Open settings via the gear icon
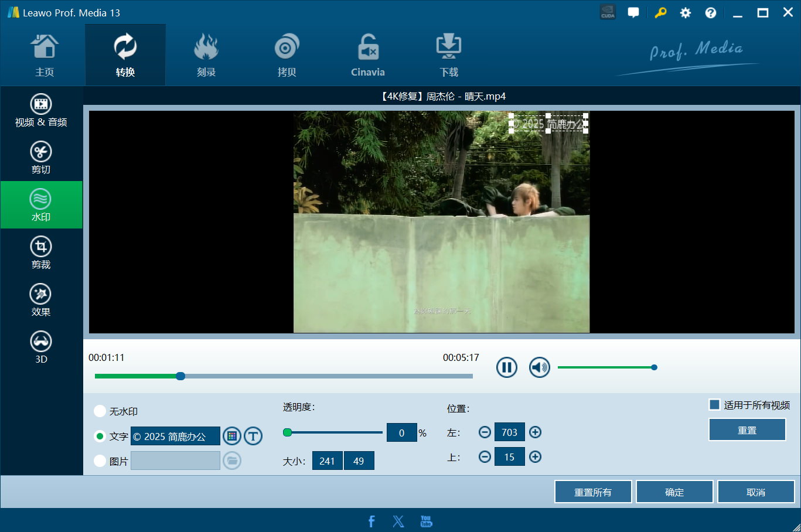Screen dimensions: 801x532 tap(686, 12)
